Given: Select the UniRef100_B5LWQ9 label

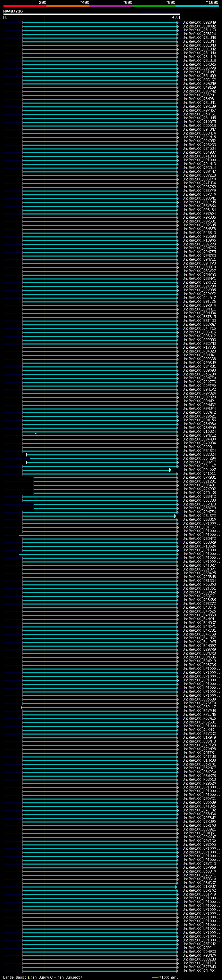Looking at the screenshot, I should [199, 76].
